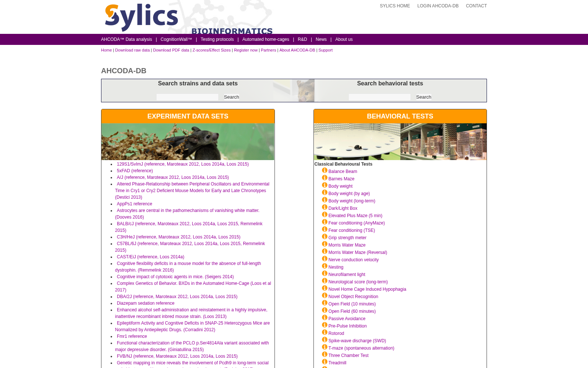Open the About us menu

[x=344, y=39]
